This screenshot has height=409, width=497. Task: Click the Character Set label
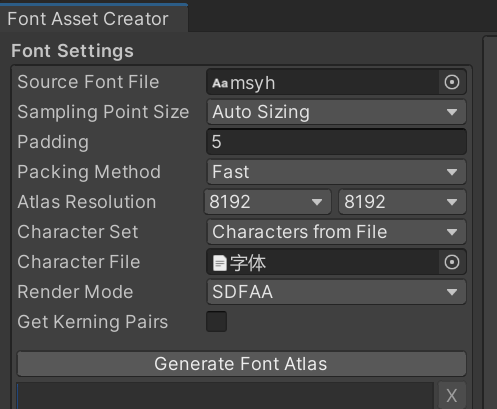pos(78,232)
